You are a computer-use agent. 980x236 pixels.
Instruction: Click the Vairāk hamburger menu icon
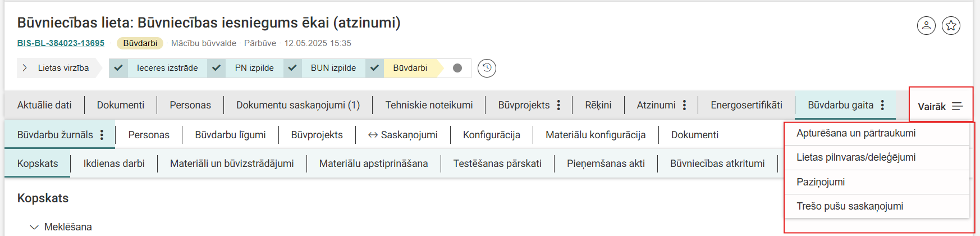(958, 106)
